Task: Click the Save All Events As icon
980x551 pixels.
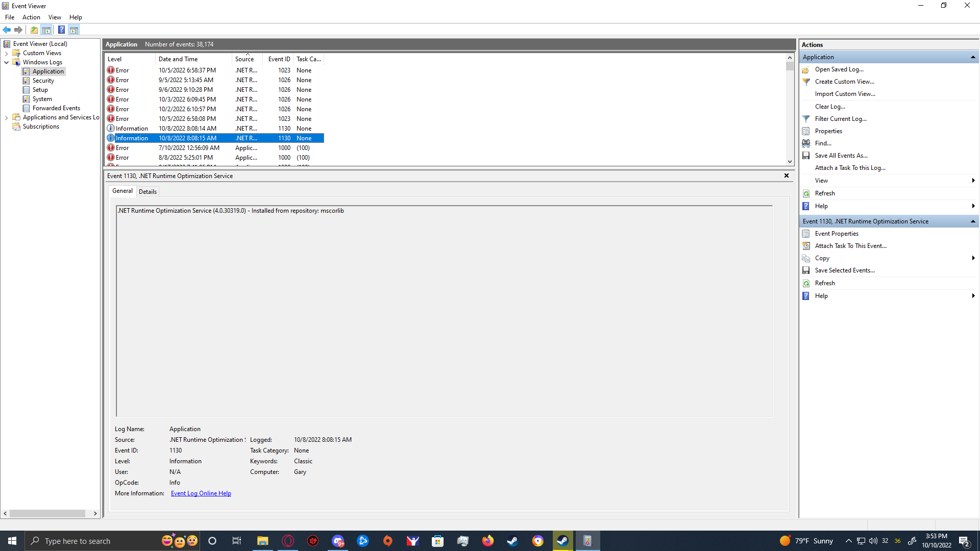Action: [806, 156]
